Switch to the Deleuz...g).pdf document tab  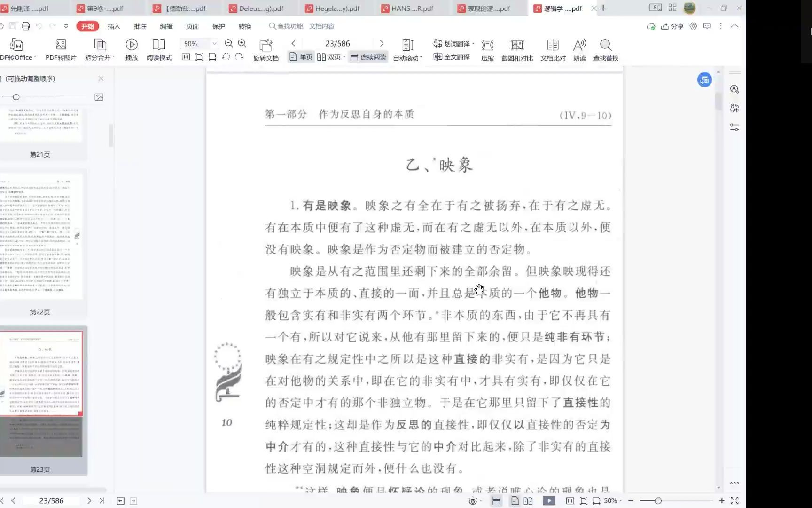click(x=261, y=8)
